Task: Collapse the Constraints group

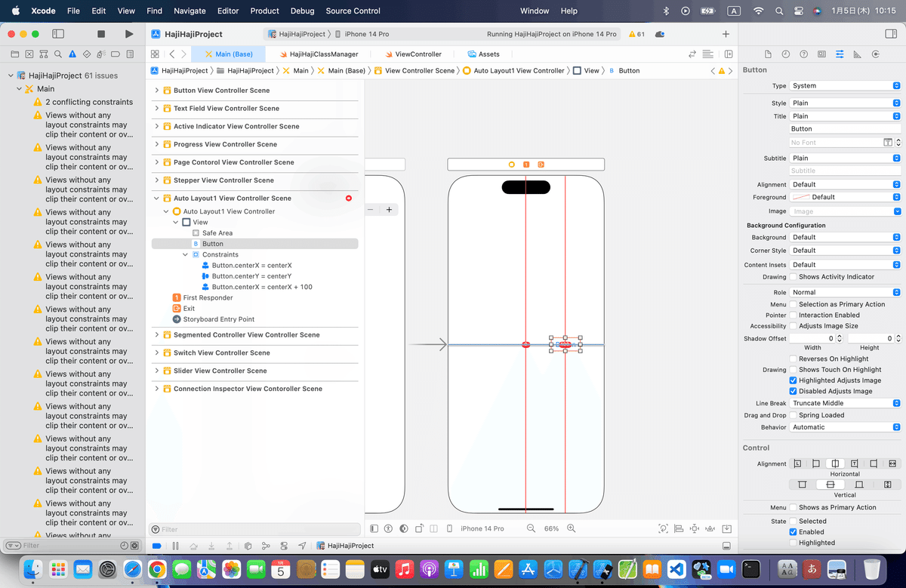Action: pyautogui.click(x=186, y=255)
